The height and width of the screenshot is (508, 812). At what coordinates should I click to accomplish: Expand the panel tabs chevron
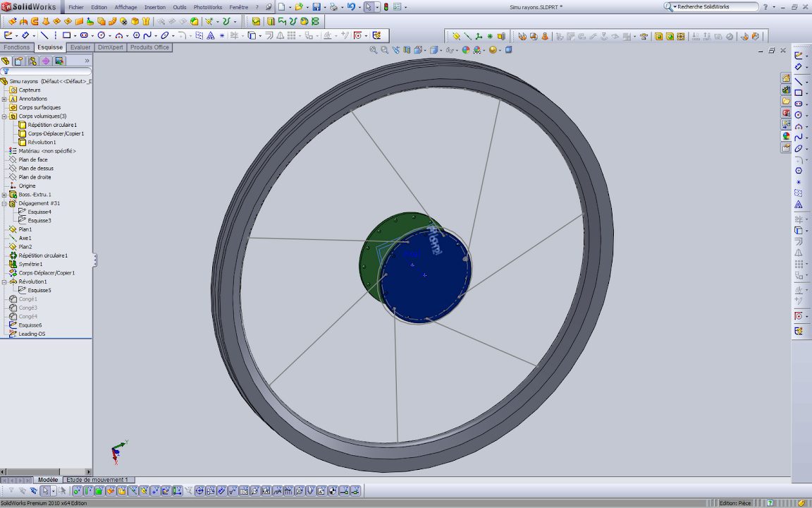click(x=87, y=61)
